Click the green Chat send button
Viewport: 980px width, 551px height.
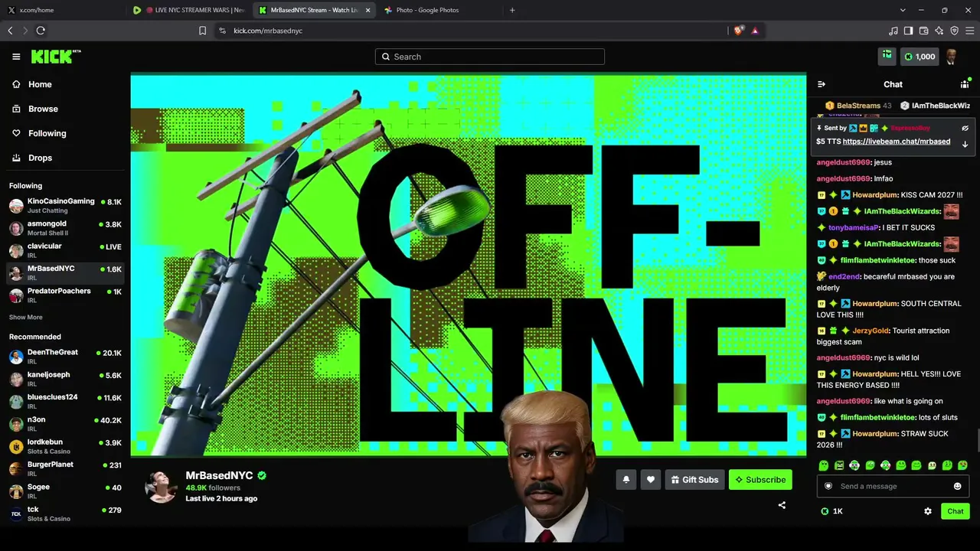point(955,511)
